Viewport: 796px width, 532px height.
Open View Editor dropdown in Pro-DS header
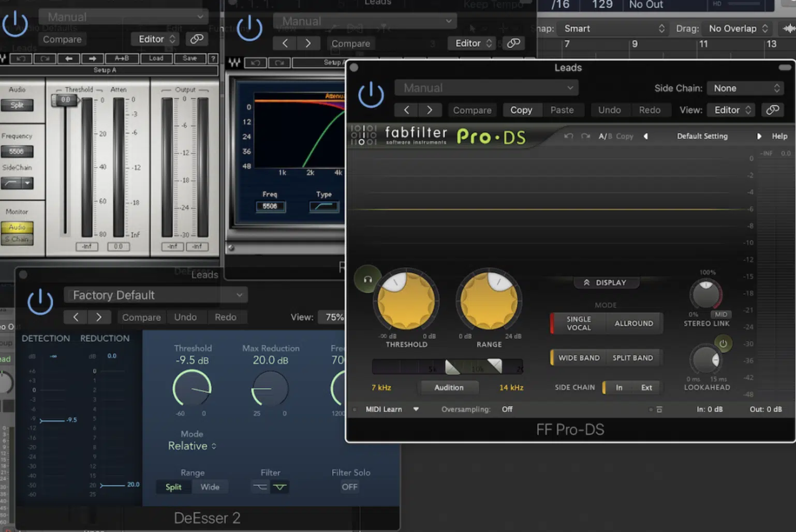coord(732,110)
